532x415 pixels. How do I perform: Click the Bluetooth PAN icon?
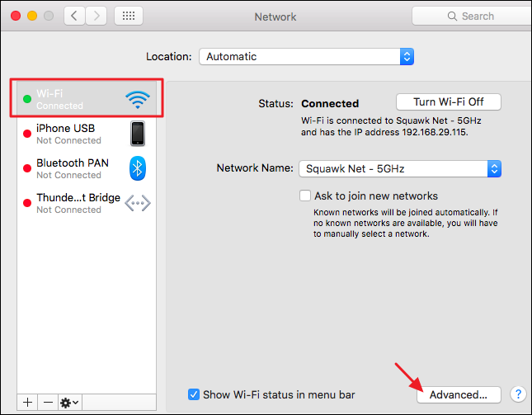point(138,168)
